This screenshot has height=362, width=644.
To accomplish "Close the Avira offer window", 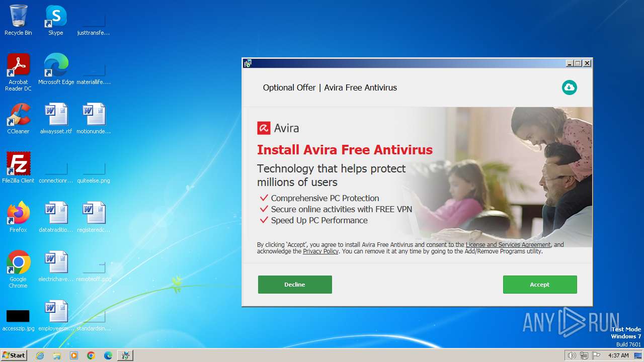I will (x=587, y=63).
